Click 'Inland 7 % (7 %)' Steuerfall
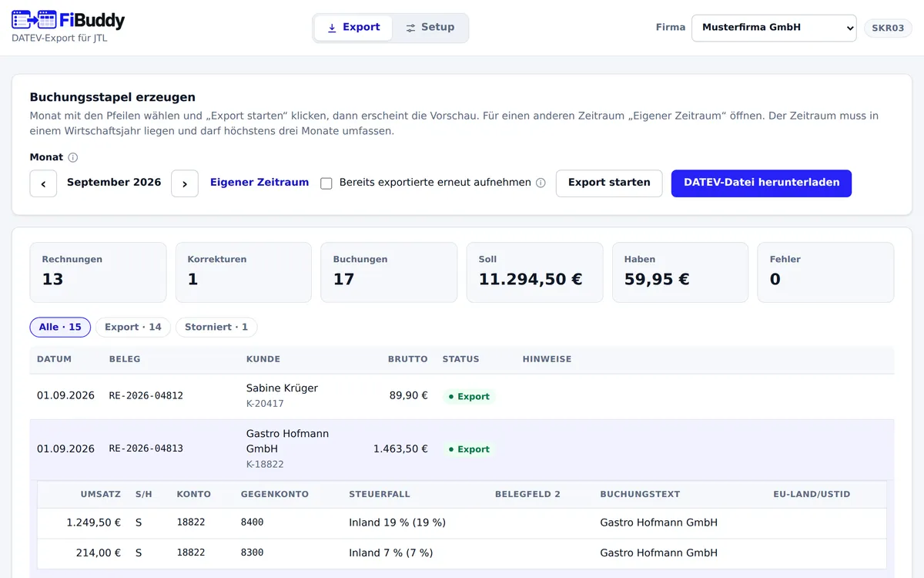 [x=391, y=553]
